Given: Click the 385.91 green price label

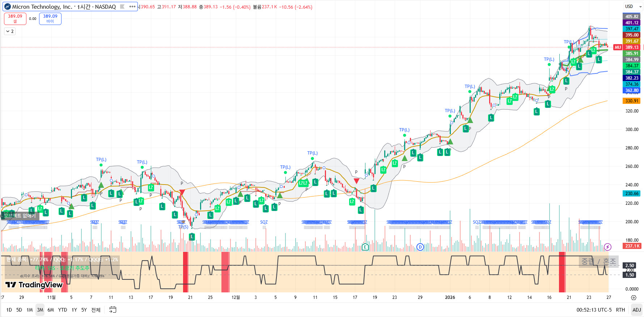Looking at the screenshot, I should click(632, 54).
